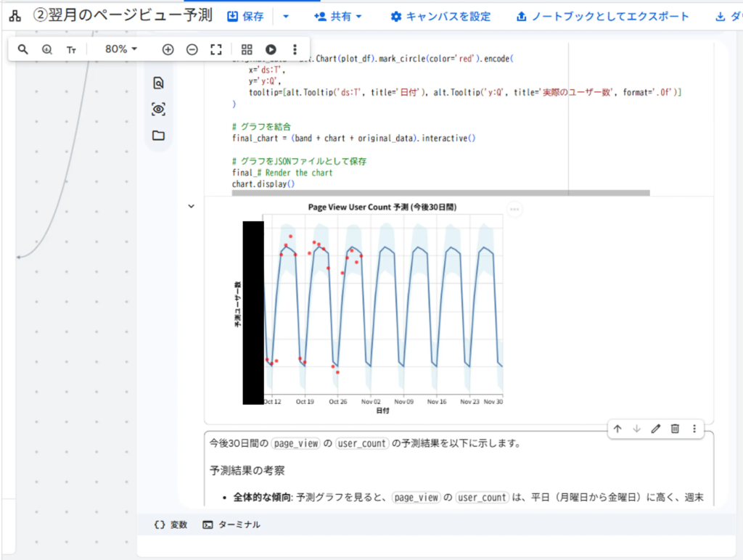Open the 80% zoom level dropdown
Image resolution: width=743 pixels, height=560 pixels.
(120, 49)
